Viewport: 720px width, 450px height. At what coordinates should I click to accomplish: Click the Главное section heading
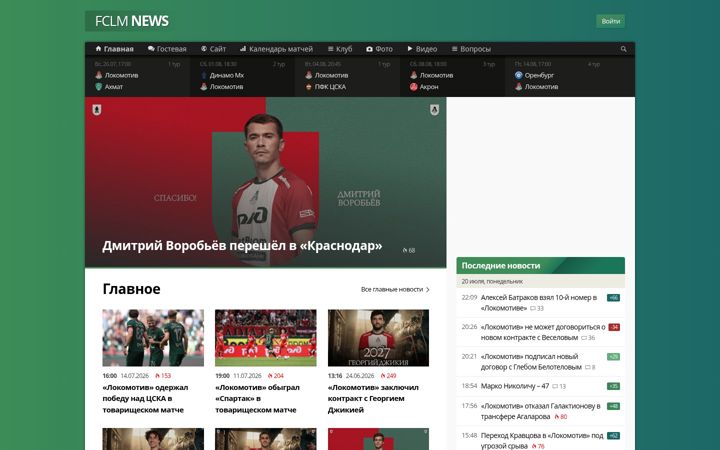pyautogui.click(x=131, y=289)
